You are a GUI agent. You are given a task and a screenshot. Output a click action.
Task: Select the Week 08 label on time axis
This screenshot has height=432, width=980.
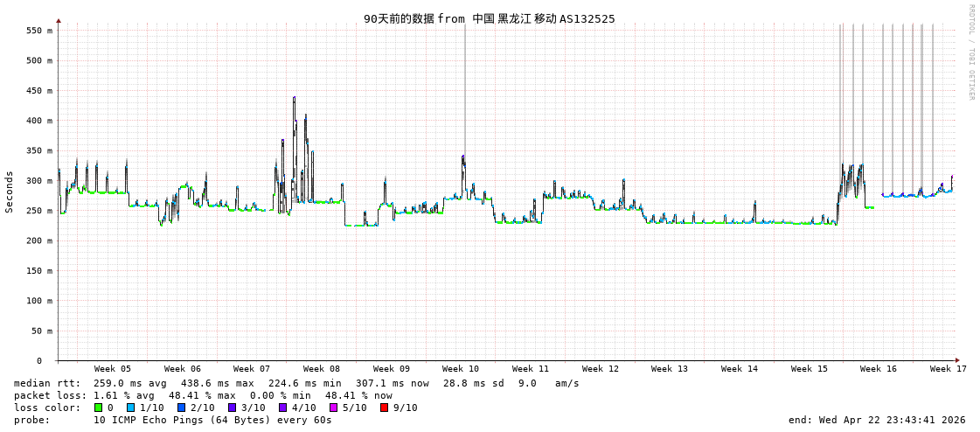pos(322,369)
